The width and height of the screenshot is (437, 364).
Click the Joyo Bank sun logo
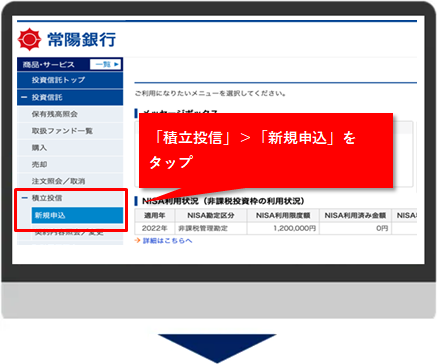click(x=29, y=39)
